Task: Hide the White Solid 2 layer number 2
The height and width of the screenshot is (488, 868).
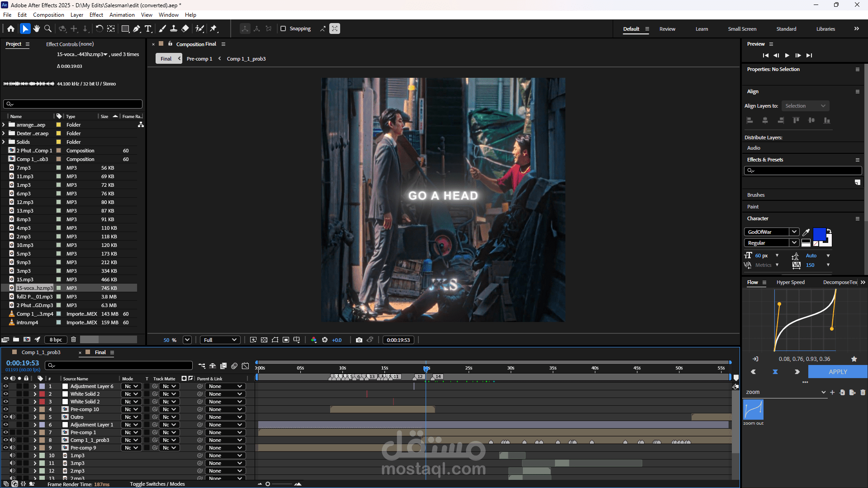Action: pyautogui.click(x=6, y=394)
